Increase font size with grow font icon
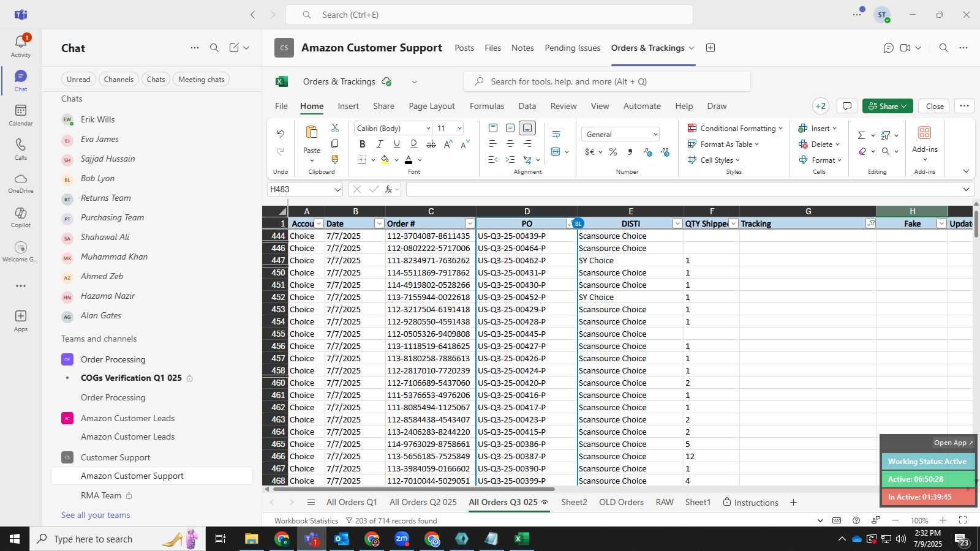 tap(448, 144)
